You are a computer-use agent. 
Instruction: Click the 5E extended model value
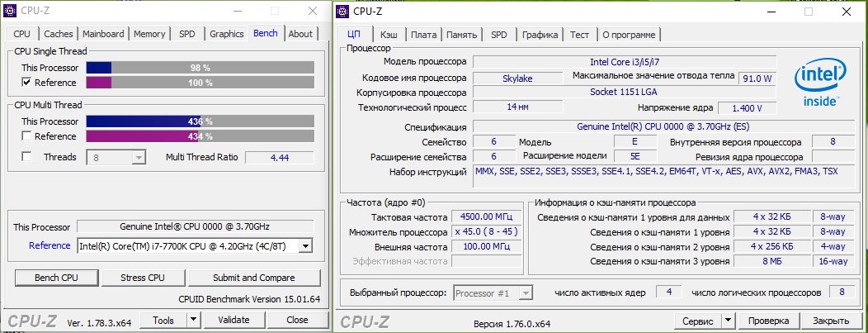[635, 157]
